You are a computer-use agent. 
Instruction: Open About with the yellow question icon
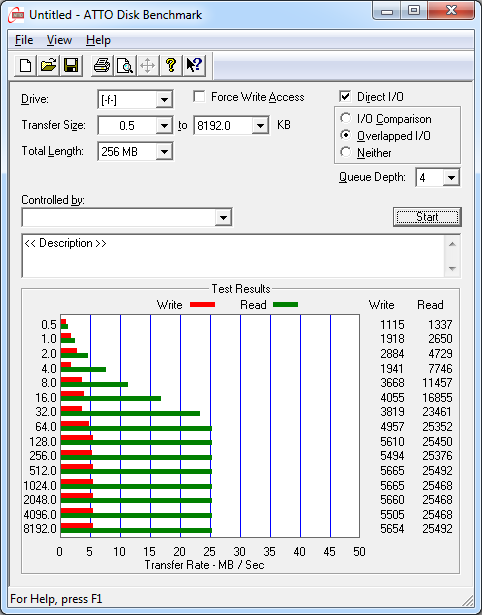point(171,65)
